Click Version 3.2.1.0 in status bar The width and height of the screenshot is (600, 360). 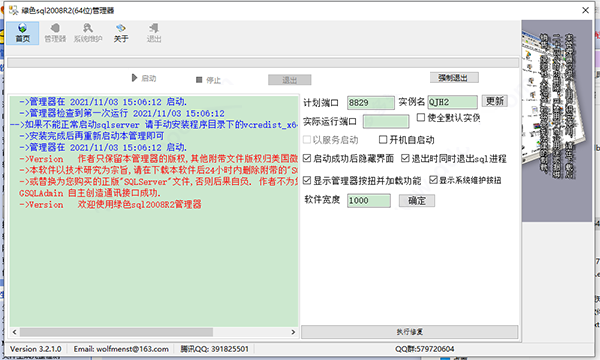point(36,349)
